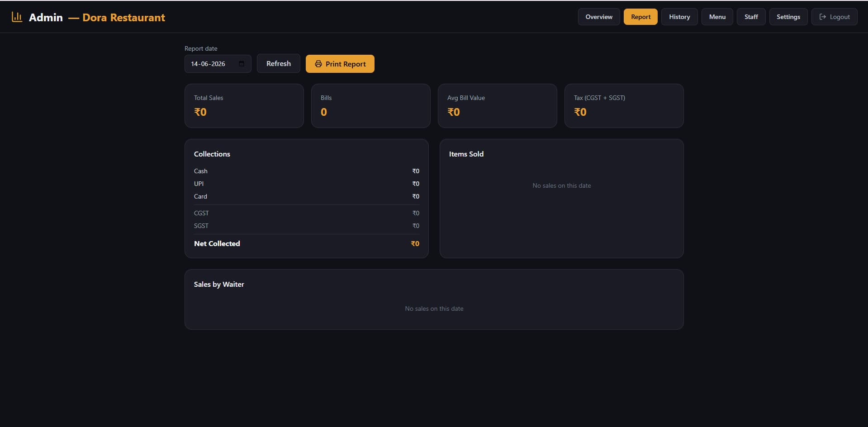Click the Dora Restaurant title
The width and height of the screenshot is (868, 427).
[123, 17]
